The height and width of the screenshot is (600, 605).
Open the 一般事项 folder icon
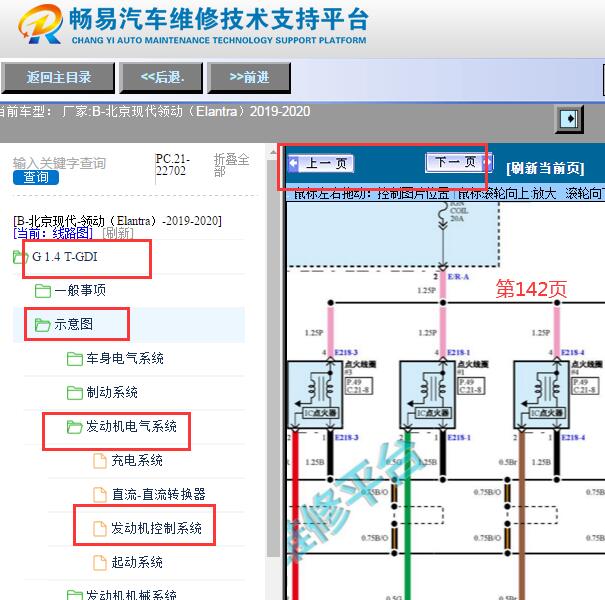point(42,291)
